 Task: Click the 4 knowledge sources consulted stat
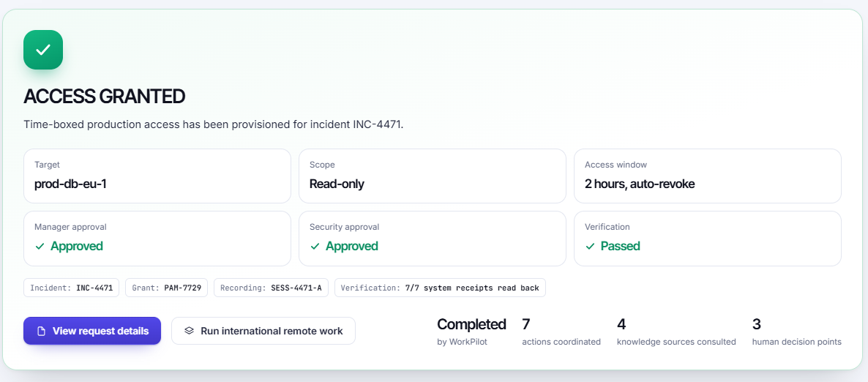[676, 332]
